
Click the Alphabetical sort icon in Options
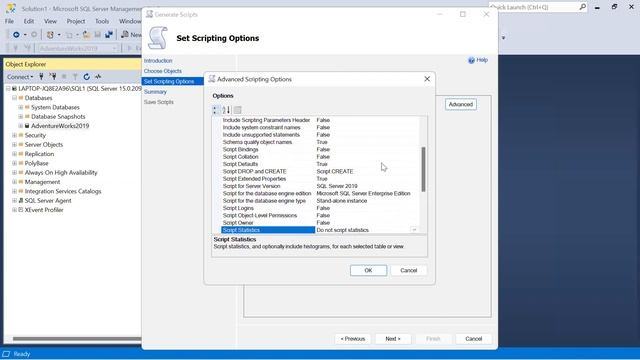226,110
